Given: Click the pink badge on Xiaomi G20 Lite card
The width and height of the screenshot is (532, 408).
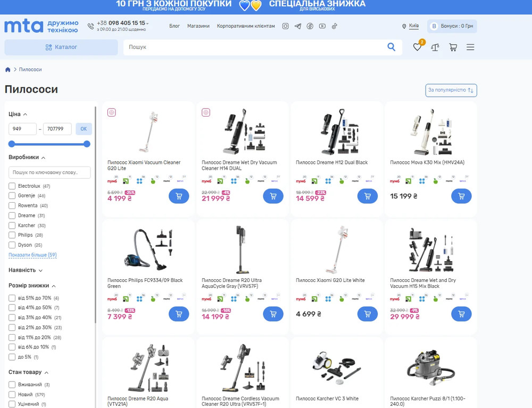Looking at the screenshot, I should point(112,112).
